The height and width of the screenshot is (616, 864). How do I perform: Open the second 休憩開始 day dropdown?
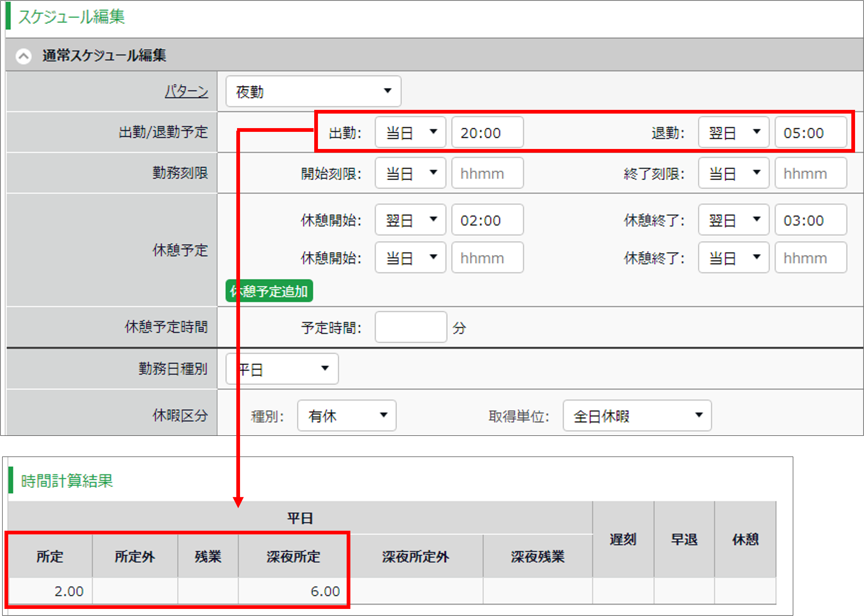[410, 258]
